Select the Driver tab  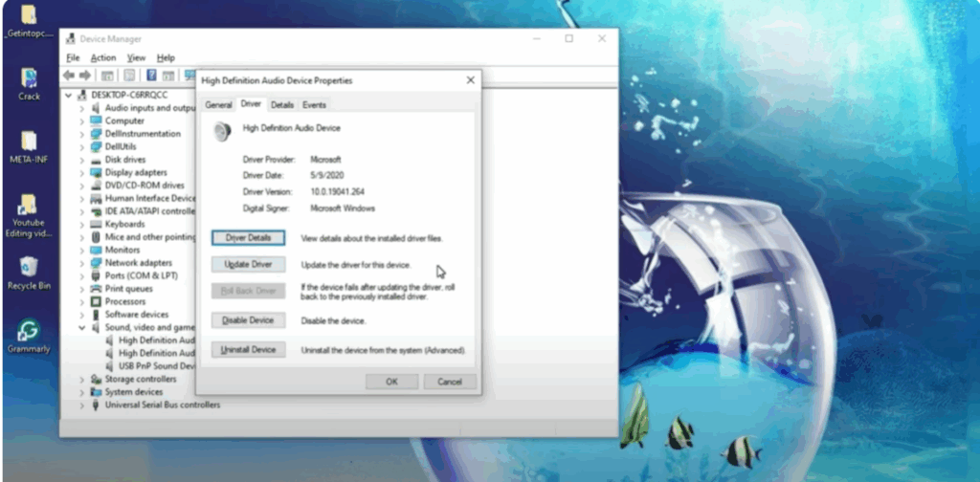[x=251, y=103]
